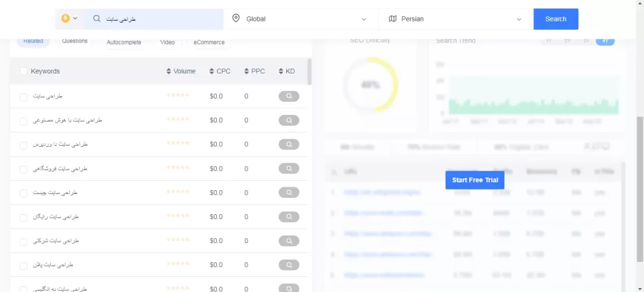Check the box for طراحی سایت با وردپرس
This screenshot has width=644, height=292.
(x=24, y=145)
